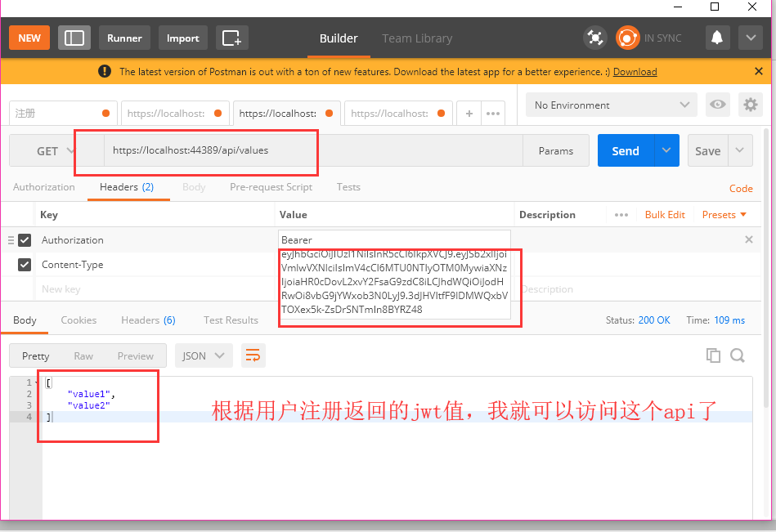This screenshot has height=532, width=776.
Task: Open the Authorization request tab
Action: point(44,187)
